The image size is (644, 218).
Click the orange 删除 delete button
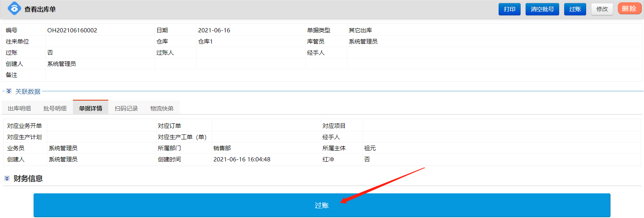point(629,8)
